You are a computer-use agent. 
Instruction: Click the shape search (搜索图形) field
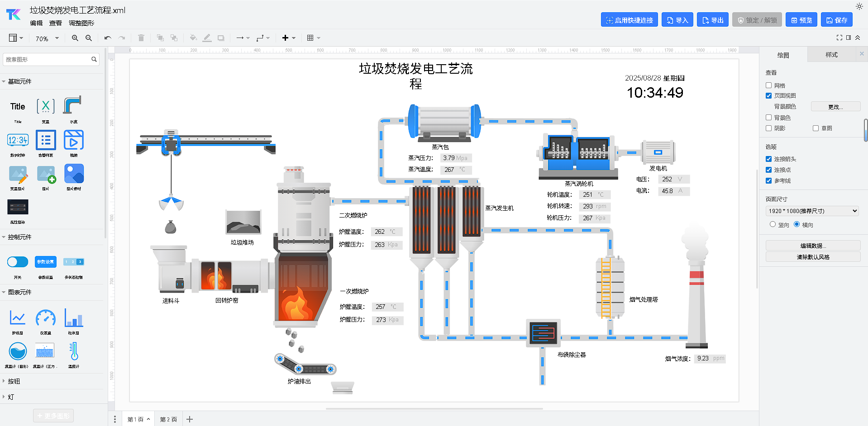point(48,59)
